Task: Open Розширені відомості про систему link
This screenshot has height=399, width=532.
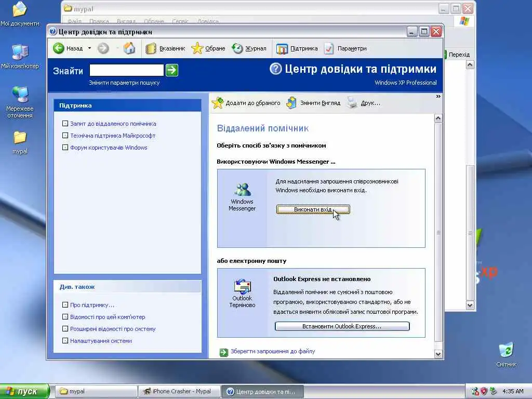Action: 113,329
